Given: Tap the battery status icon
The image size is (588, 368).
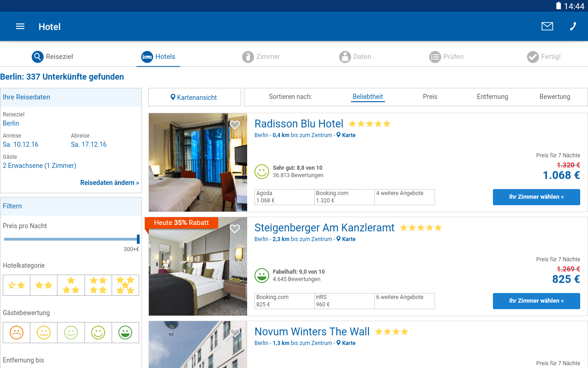Looking at the screenshot, I should [559, 6].
